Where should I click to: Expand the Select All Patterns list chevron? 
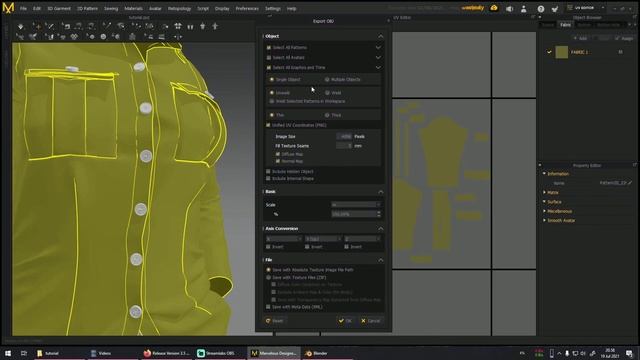(x=378, y=47)
